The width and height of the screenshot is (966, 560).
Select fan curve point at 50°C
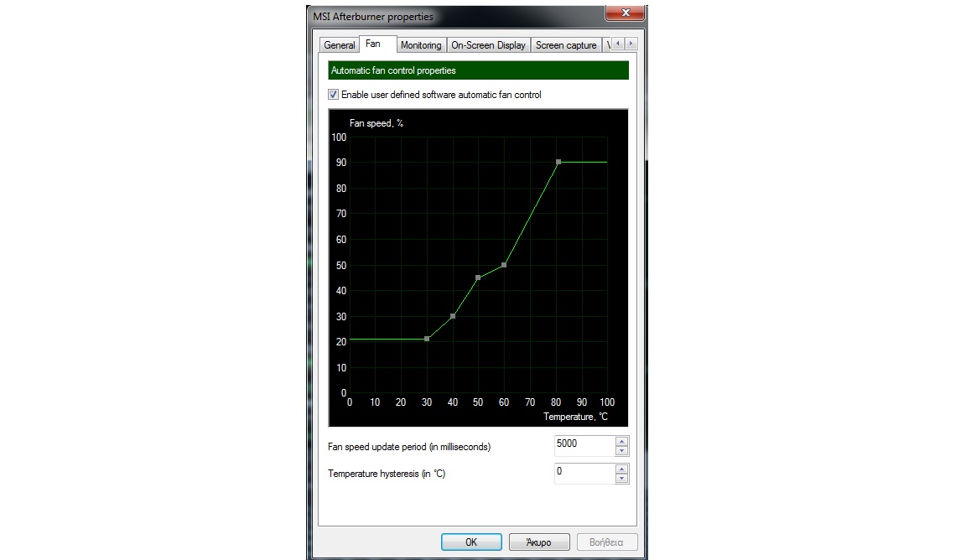click(478, 277)
